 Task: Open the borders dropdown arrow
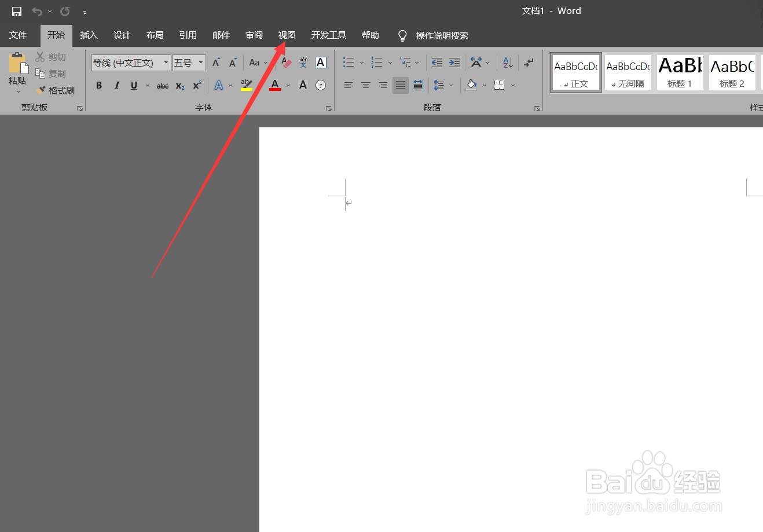(x=513, y=85)
